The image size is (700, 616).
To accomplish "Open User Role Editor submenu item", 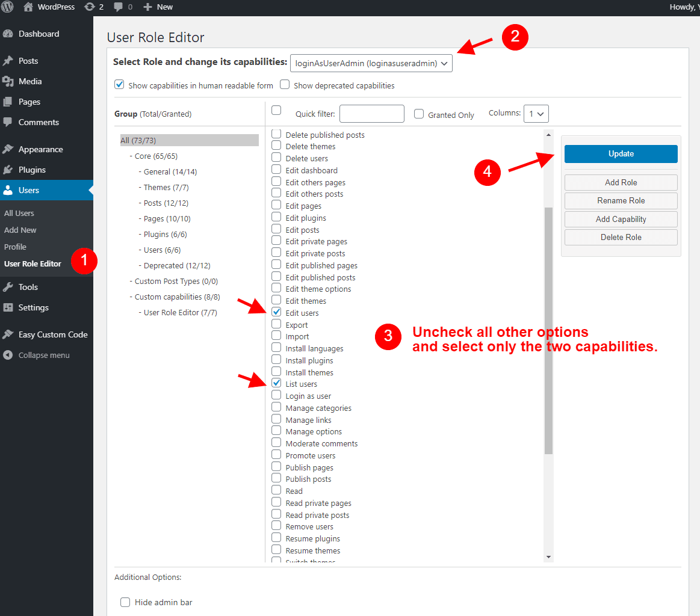I will [x=33, y=263].
